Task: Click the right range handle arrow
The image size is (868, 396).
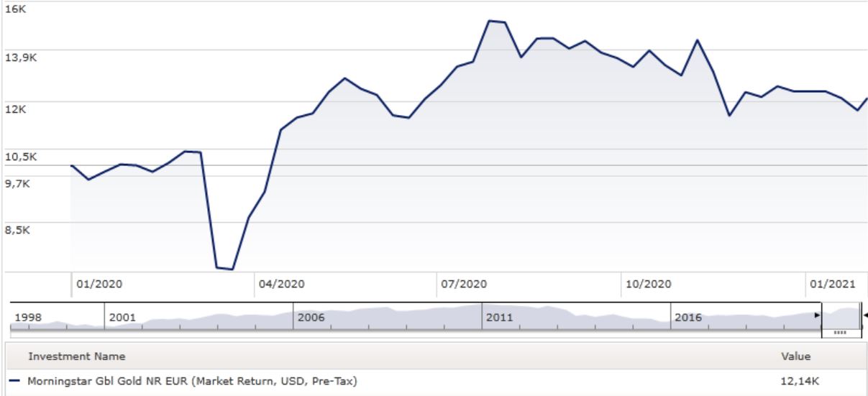Action: pos(865,316)
